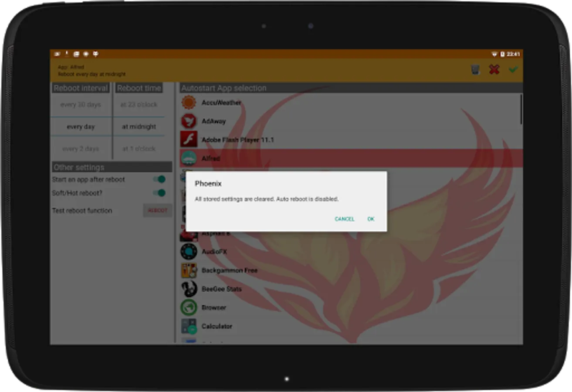572x392 pixels.
Task: Tap the green checkmark save icon
Action: [x=513, y=69]
